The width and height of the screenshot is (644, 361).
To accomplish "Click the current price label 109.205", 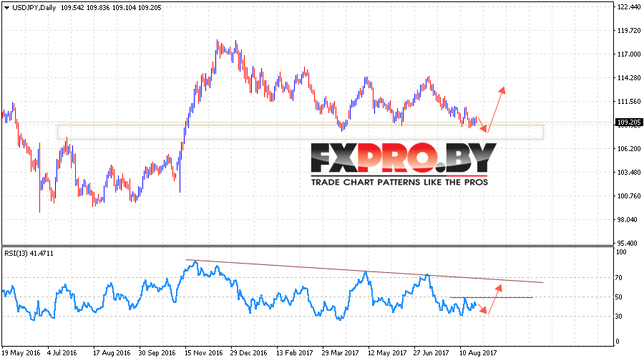I will pos(629,122).
